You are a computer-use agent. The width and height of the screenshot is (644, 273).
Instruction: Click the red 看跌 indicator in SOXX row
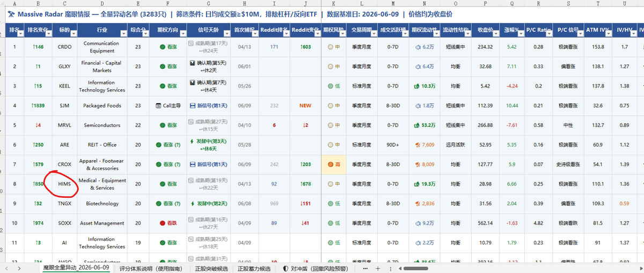[163, 223]
